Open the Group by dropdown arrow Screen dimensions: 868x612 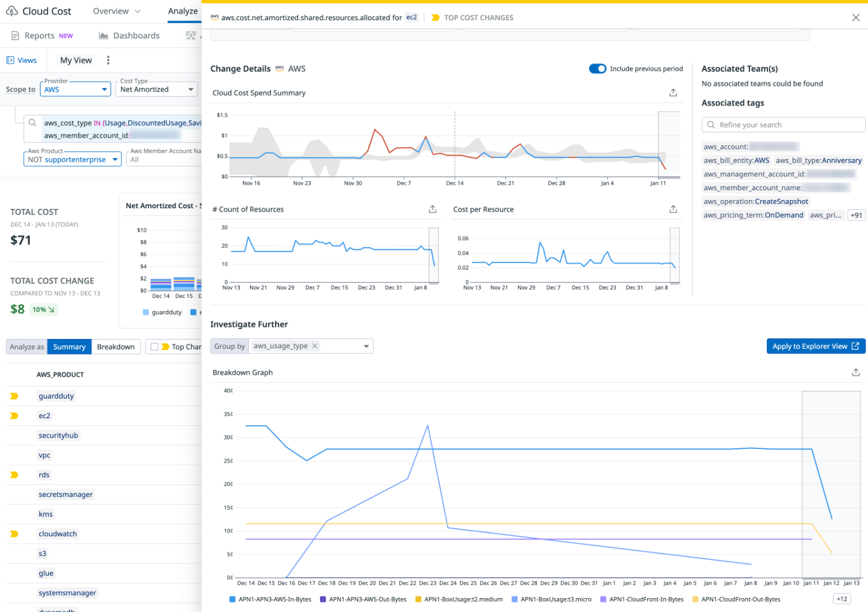click(x=366, y=346)
